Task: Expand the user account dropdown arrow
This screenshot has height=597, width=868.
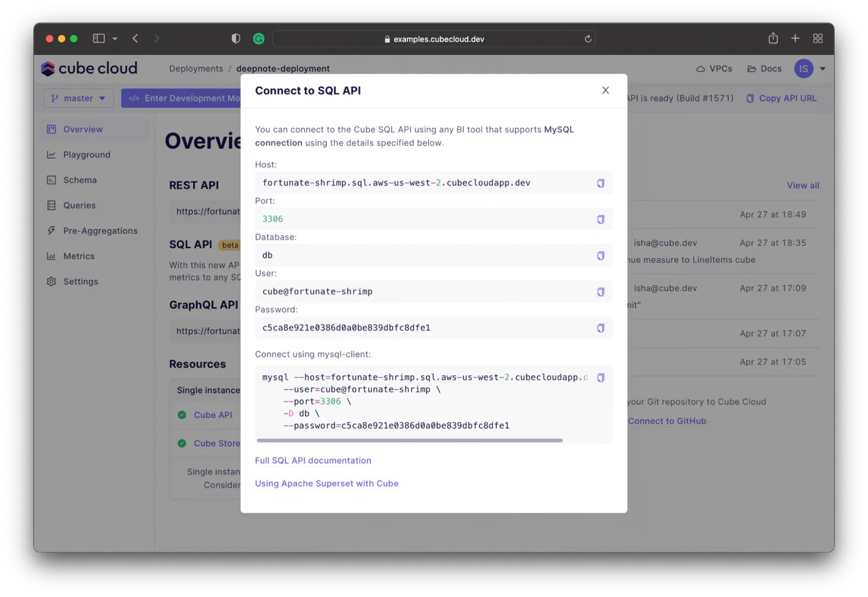Action: pyautogui.click(x=823, y=69)
